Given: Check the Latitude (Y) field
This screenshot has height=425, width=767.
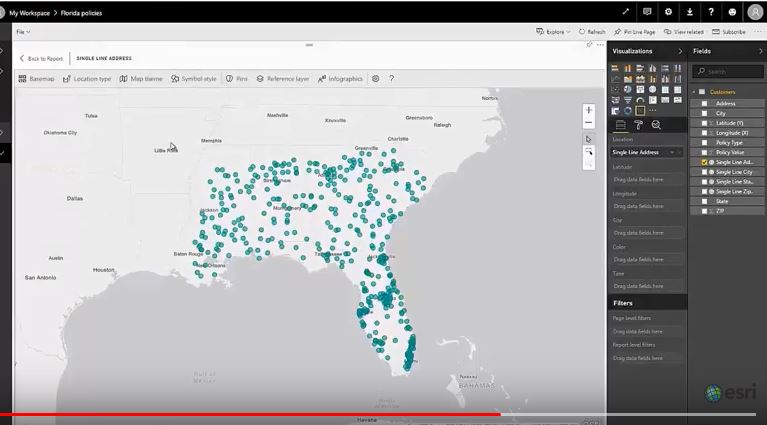Looking at the screenshot, I should (x=704, y=123).
